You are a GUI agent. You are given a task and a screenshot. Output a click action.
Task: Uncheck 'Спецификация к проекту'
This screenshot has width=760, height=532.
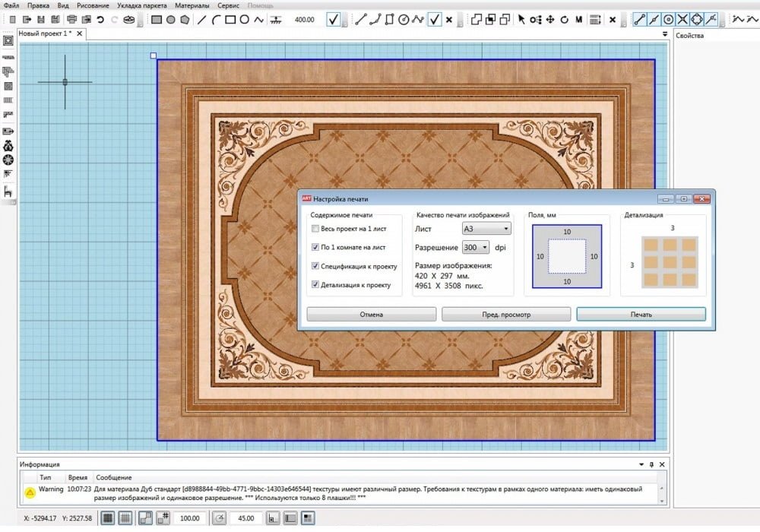[x=317, y=267]
